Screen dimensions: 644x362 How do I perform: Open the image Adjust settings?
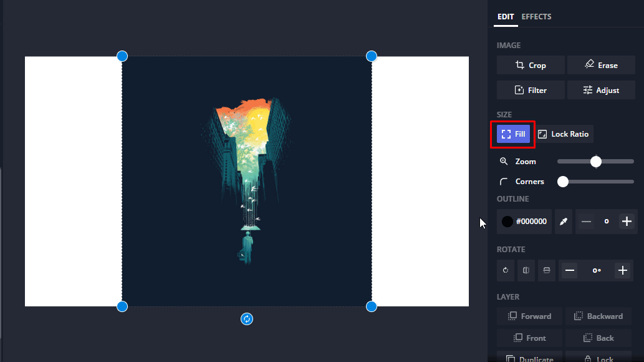coord(601,90)
